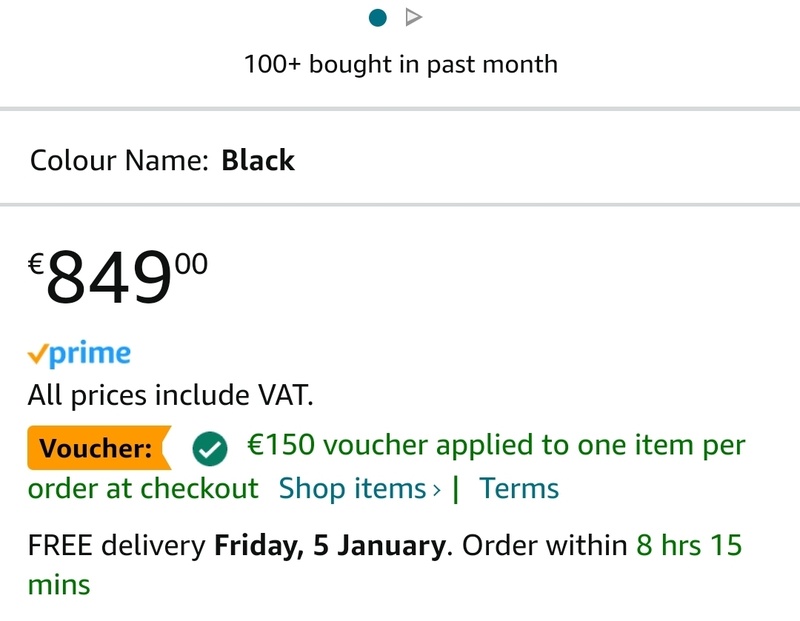Tap the teal image carousel dot

[x=378, y=17]
